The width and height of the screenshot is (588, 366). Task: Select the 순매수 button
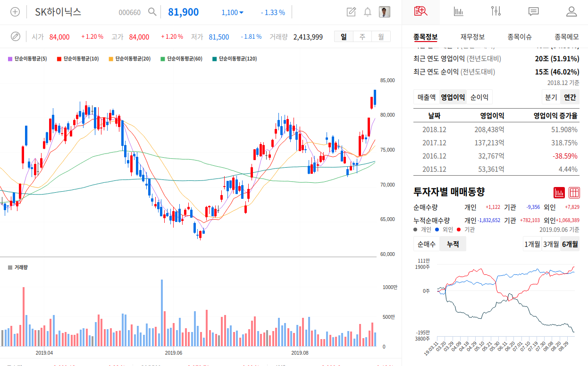[x=426, y=244]
